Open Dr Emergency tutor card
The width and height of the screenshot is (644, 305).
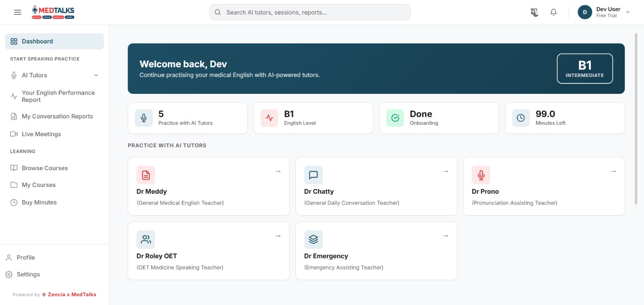click(x=376, y=251)
